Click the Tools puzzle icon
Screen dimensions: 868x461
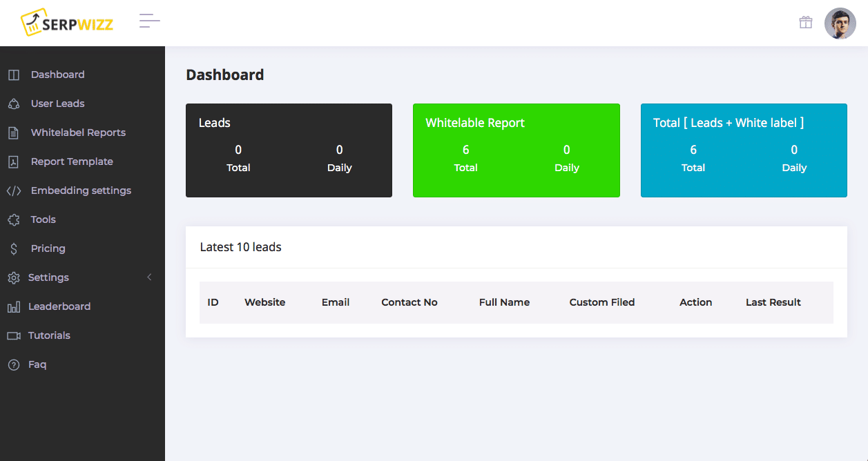pyautogui.click(x=14, y=219)
